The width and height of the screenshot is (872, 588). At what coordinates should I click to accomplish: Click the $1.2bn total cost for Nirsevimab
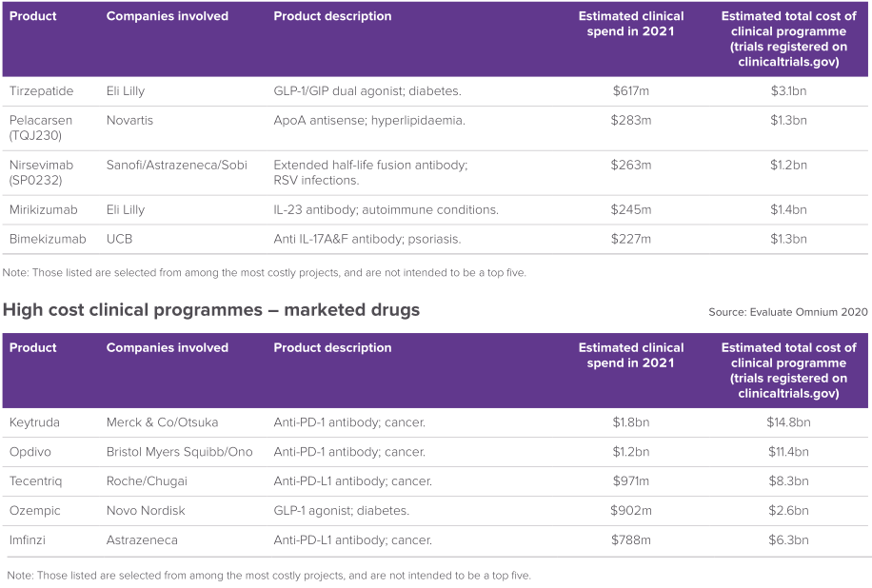788,165
